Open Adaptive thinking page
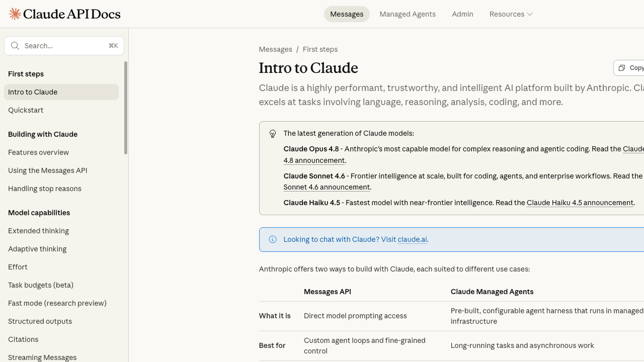The height and width of the screenshot is (362, 644). tap(61, 249)
